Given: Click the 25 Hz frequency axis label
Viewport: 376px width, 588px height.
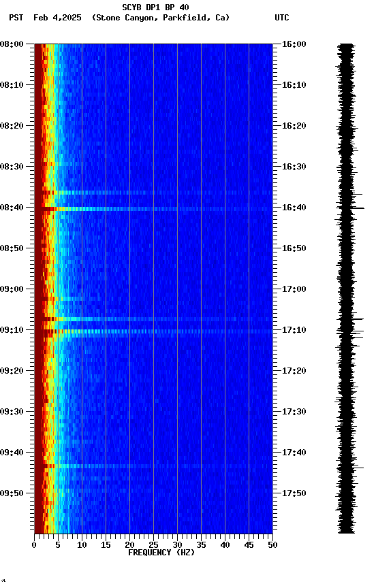Looking at the screenshot, I should tap(153, 545).
